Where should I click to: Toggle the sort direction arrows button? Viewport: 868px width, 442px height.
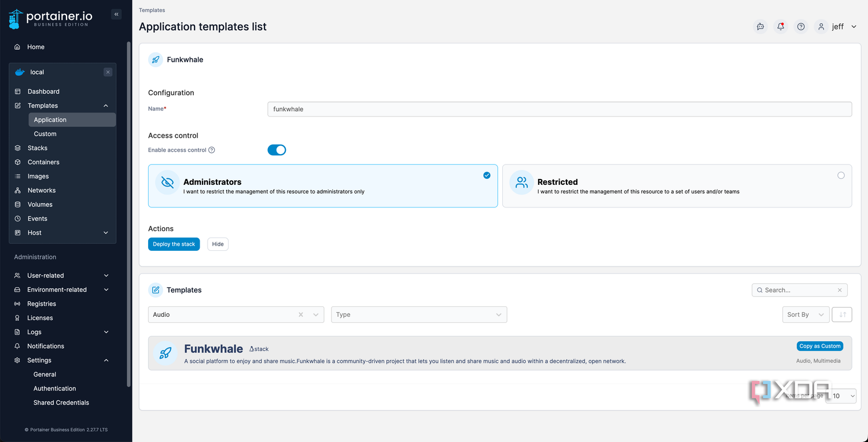[843, 315]
